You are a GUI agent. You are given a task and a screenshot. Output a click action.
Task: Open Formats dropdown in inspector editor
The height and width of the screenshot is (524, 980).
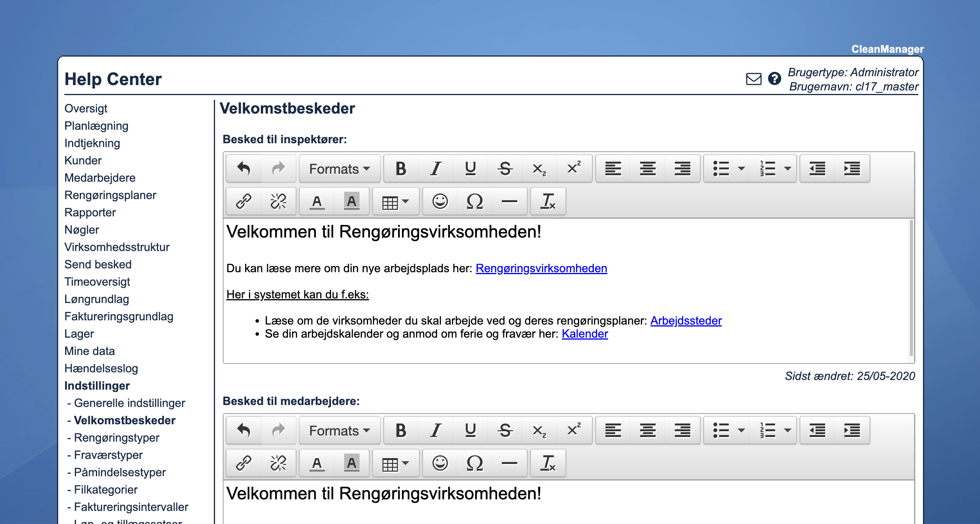tap(340, 169)
